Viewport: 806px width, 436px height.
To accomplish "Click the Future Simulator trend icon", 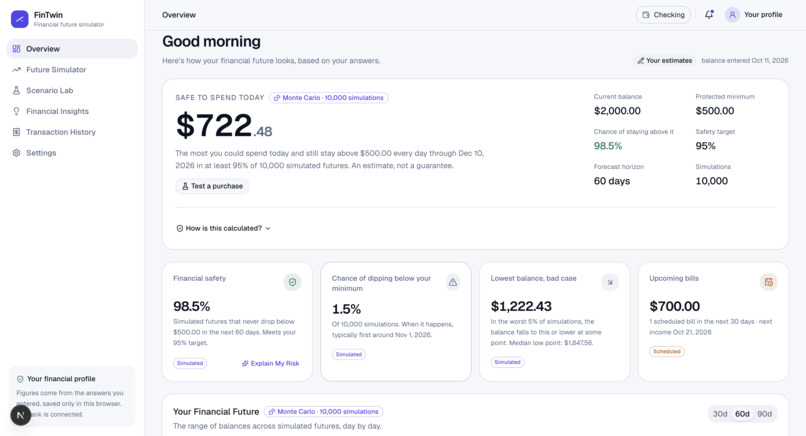I will [16, 69].
